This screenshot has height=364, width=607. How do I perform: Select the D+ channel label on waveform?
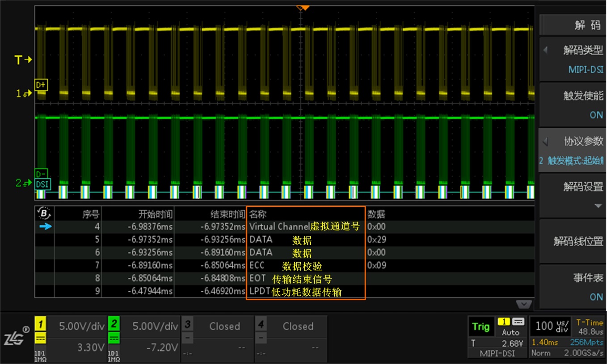[x=41, y=84]
